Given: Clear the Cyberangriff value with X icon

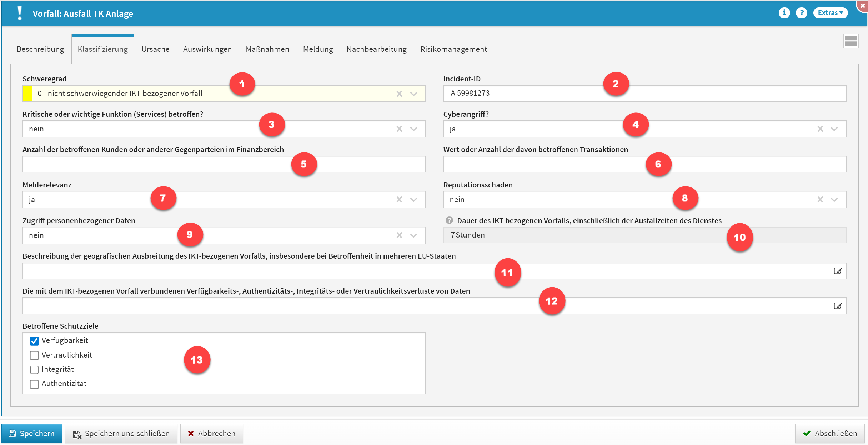Looking at the screenshot, I should point(820,129).
